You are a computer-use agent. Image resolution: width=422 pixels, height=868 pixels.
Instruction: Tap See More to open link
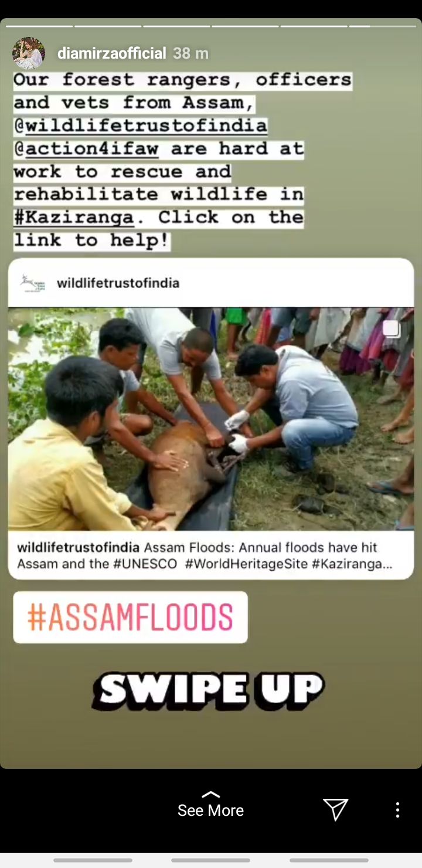click(210, 811)
